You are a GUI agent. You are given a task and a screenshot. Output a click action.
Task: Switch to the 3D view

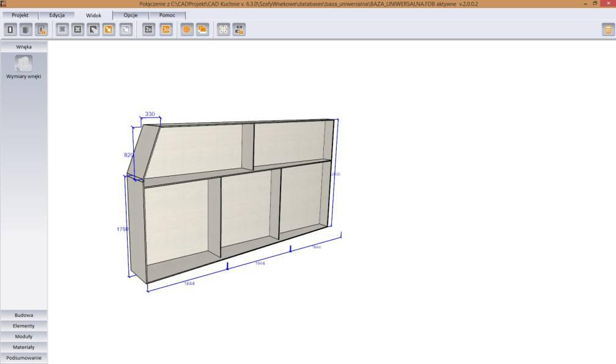[166, 29]
